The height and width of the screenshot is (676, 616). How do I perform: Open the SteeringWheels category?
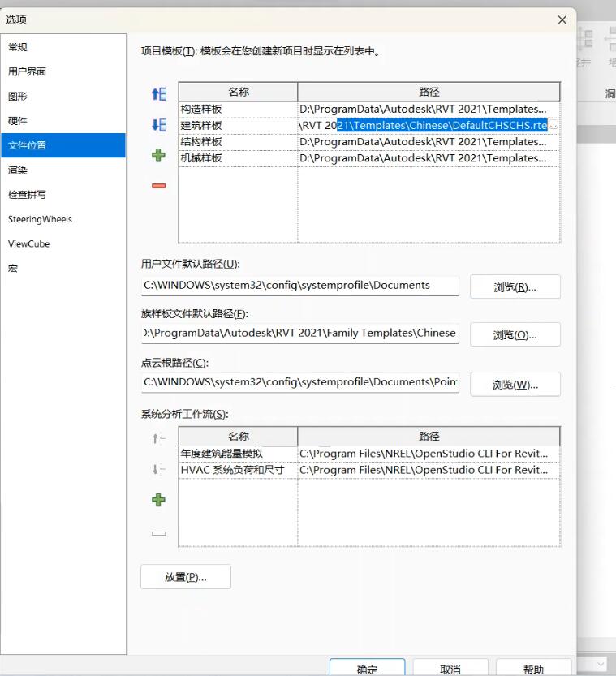(x=63, y=219)
